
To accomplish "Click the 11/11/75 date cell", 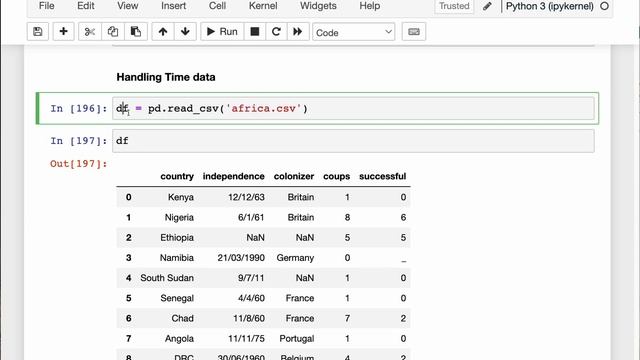I will pyautogui.click(x=246, y=338).
